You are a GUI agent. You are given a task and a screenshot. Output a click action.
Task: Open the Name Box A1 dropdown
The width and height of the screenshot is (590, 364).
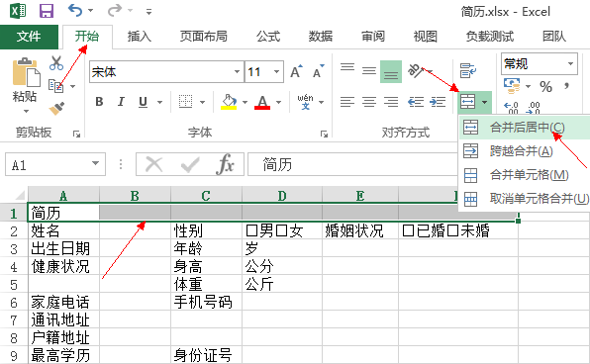click(96, 163)
